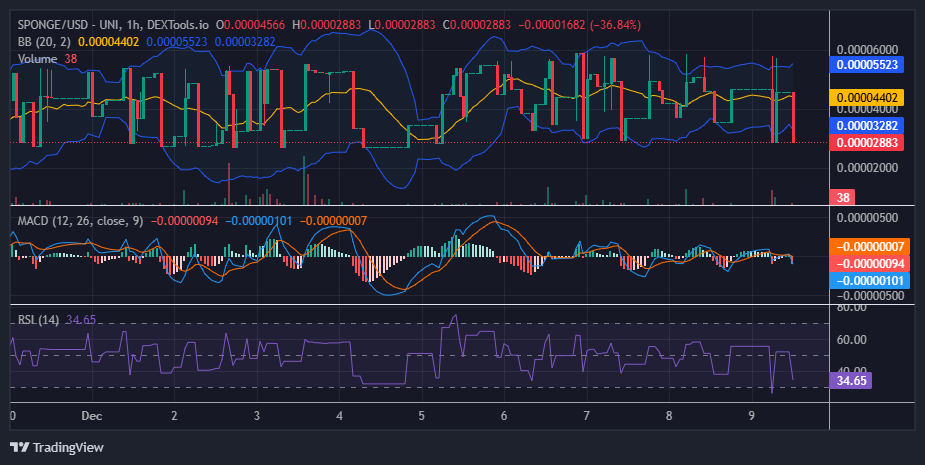Click the -0.00001682 (−36.84%) change text

pos(579,25)
